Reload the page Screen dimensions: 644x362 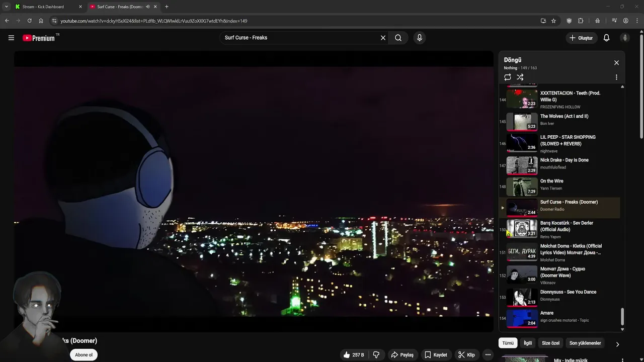(29, 21)
